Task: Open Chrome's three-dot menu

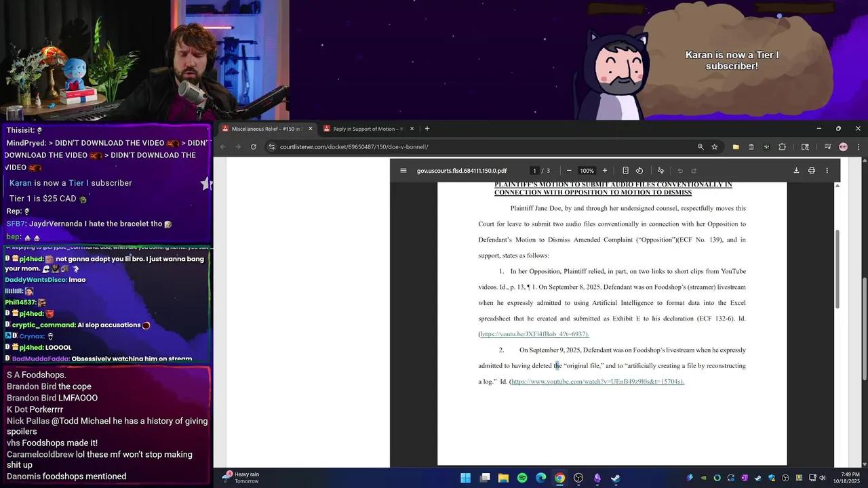Action: 859,147
